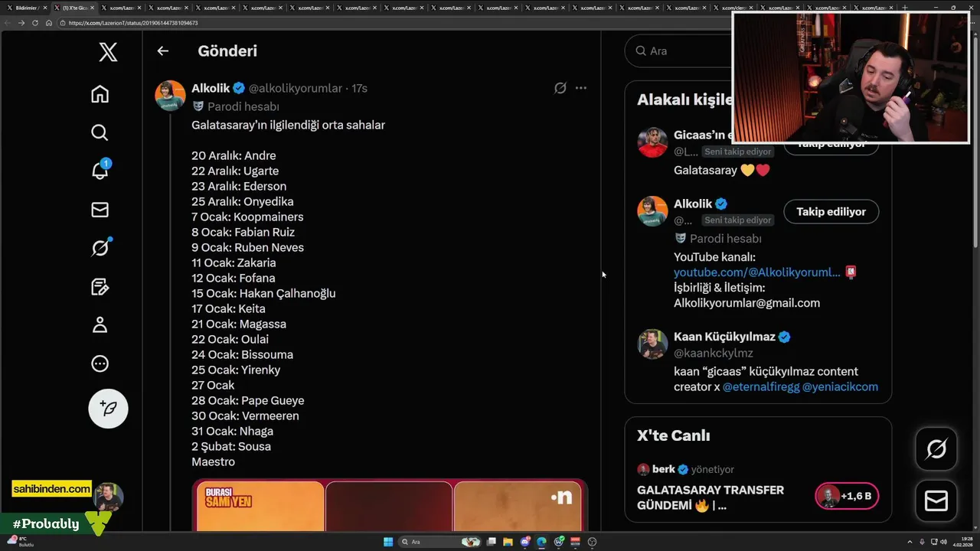Open Grok icon in the left sidebar

(100, 248)
